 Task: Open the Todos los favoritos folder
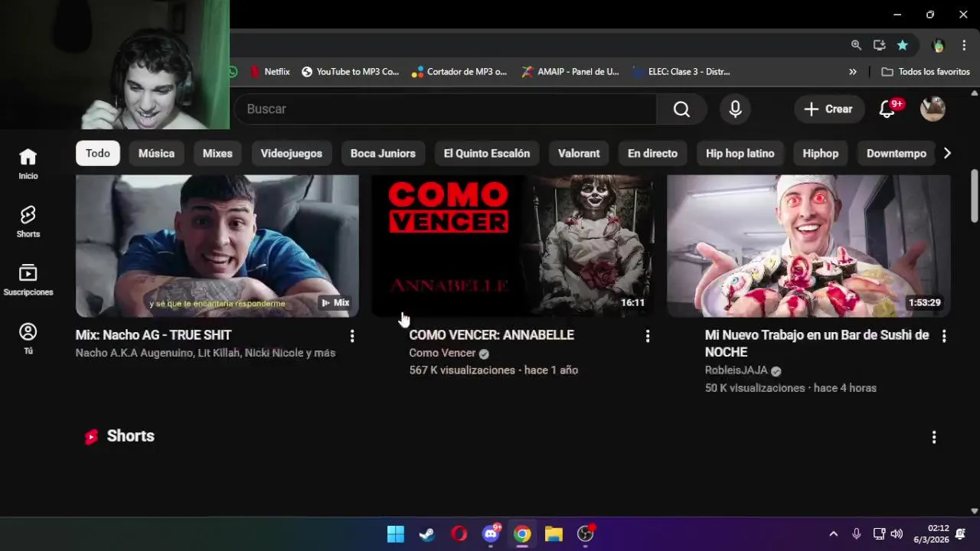pyautogui.click(x=926, y=72)
